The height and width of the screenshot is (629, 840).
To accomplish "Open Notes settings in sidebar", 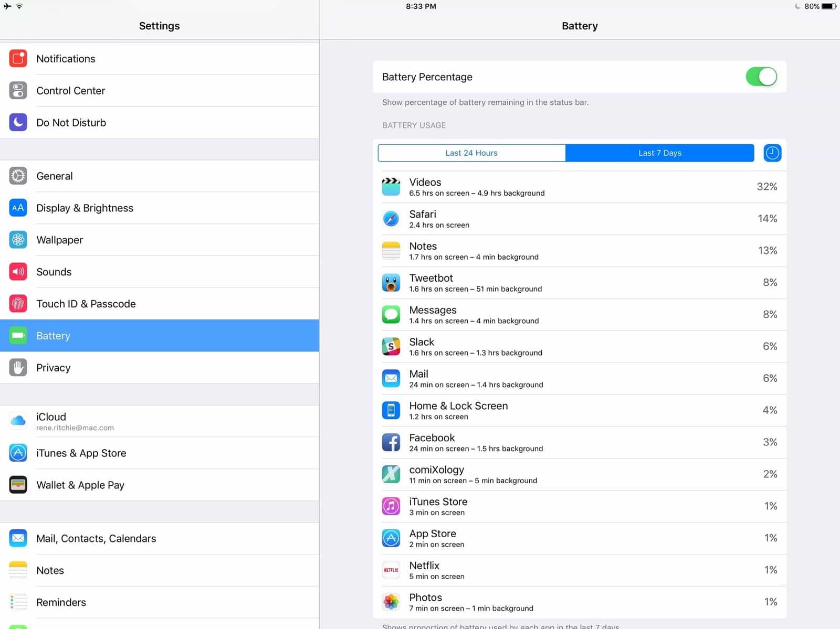I will [160, 570].
